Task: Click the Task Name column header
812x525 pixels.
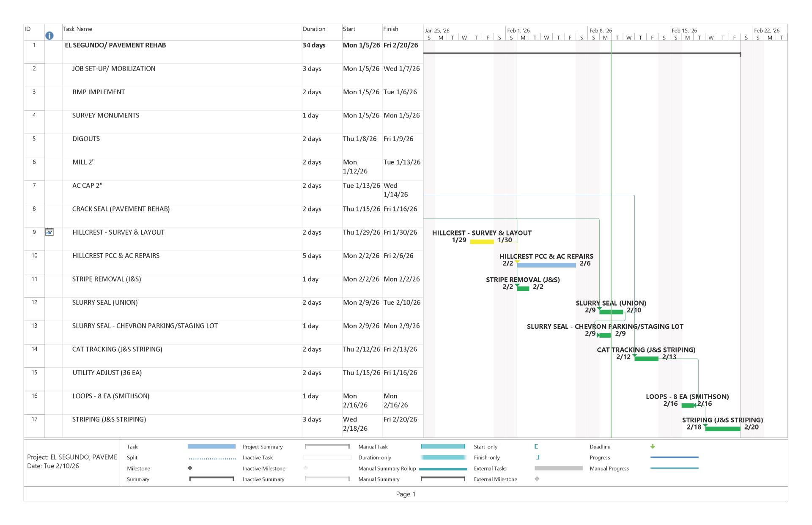Action: [x=77, y=29]
